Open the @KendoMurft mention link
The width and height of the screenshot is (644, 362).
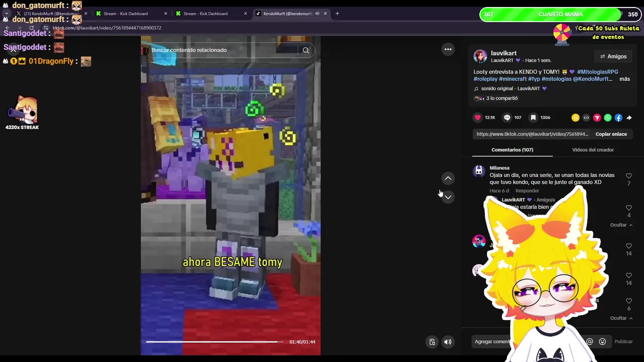click(x=593, y=79)
